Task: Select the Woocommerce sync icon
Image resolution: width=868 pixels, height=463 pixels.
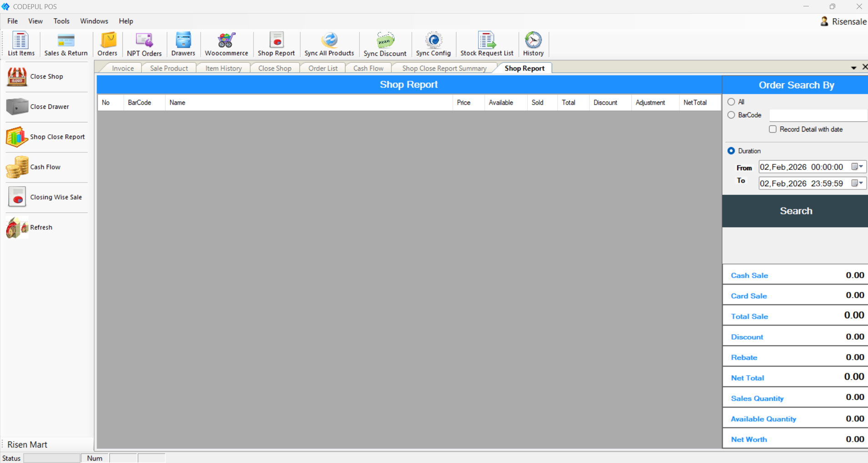Action: click(226, 44)
